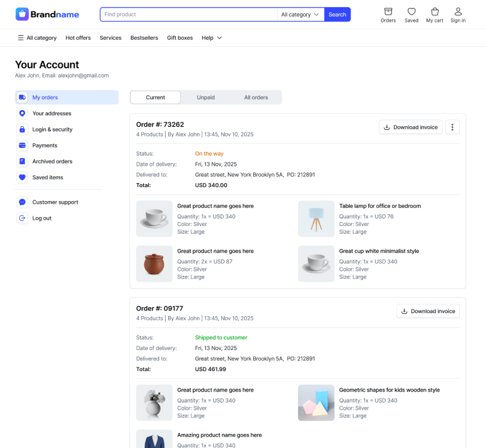Download invoice for order 09177
Viewport: 486px width, 448px height.
428,311
